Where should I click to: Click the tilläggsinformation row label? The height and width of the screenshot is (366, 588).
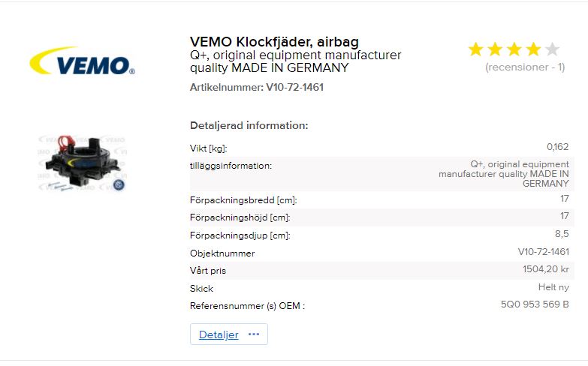pos(231,165)
